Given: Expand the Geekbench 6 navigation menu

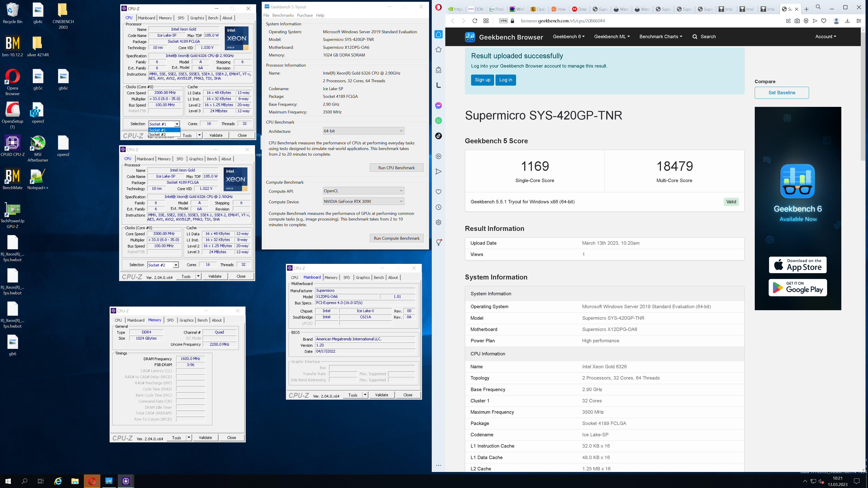Looking at the screenshot, I should point(568,36).
